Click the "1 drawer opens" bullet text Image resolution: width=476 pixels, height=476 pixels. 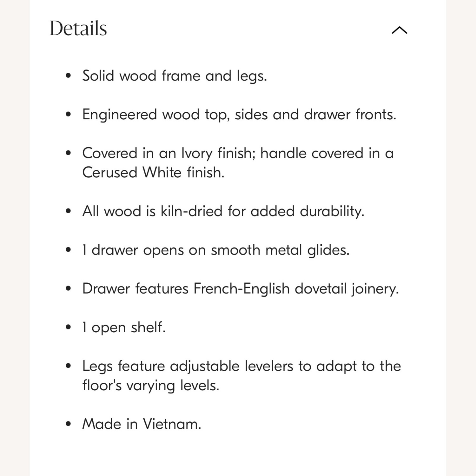(216, 250)
